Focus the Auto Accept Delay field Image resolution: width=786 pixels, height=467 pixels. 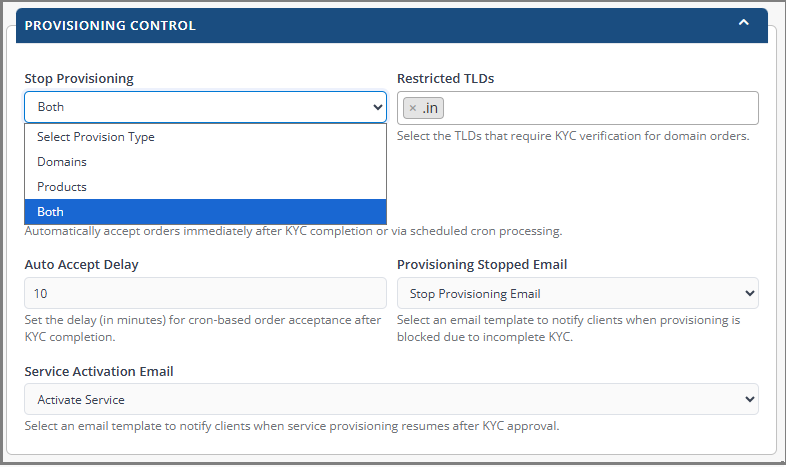point(205,294)
